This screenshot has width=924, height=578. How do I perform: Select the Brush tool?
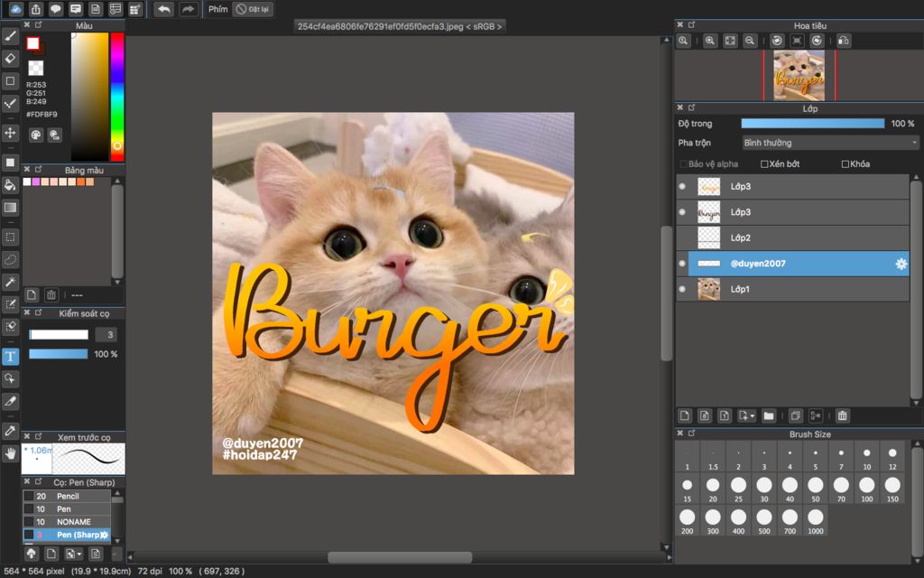10,36
